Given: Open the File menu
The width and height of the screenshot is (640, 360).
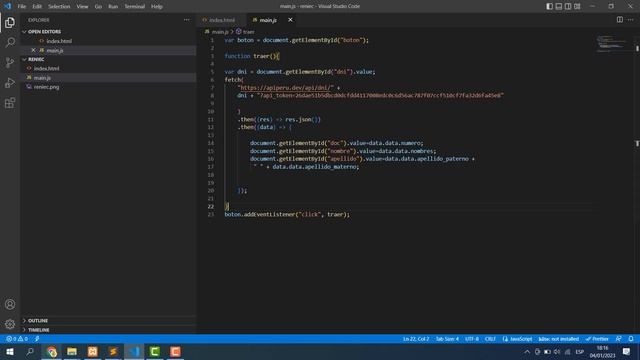Looking at the screenshot, I should click(22, 7).
